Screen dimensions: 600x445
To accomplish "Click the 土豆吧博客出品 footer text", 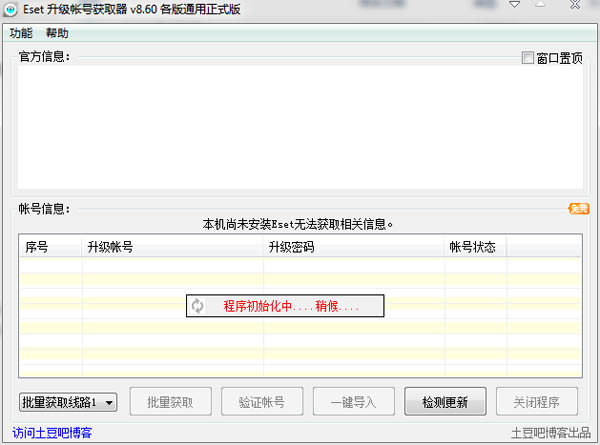I will [x=551, y=433].
